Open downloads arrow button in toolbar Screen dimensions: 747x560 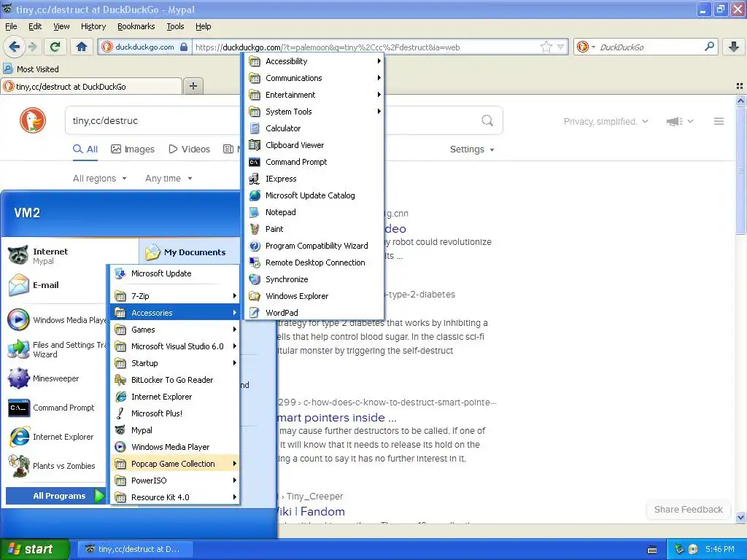734,47
